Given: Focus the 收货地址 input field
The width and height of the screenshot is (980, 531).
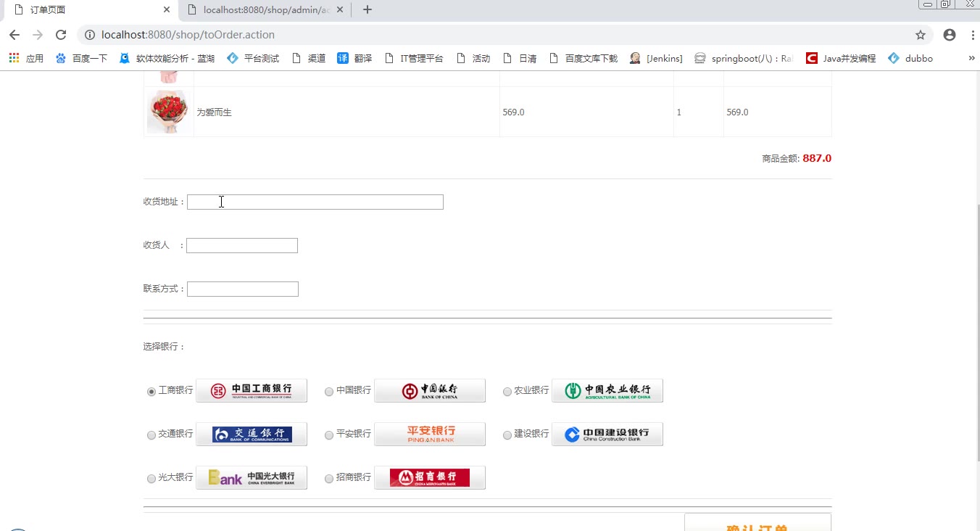Looking at the screenshot, I should pos(315,202).
